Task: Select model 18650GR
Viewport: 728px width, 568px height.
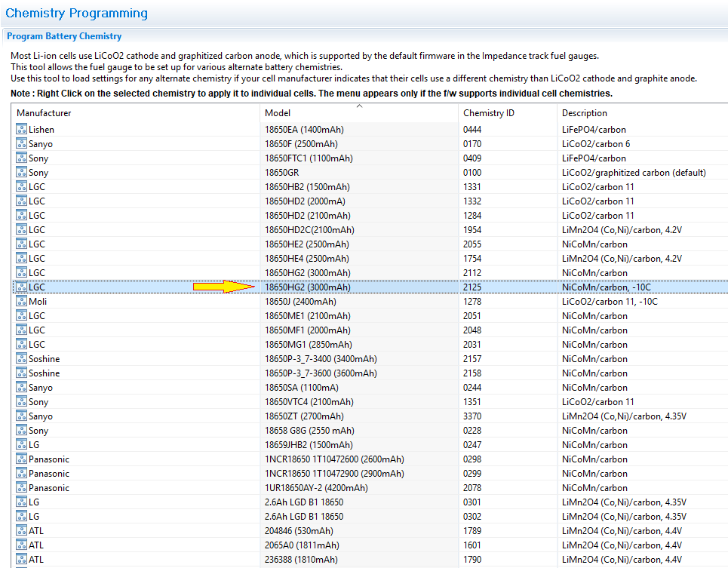Action: (282, 173)
